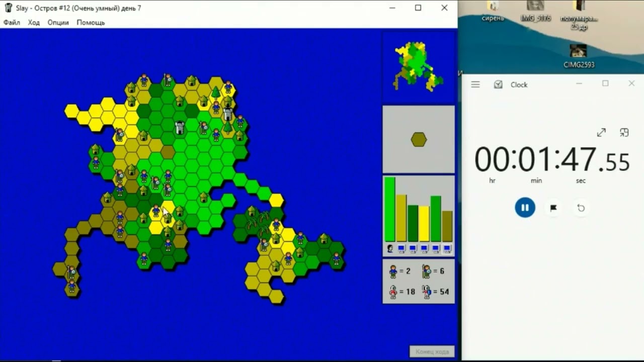Image resolution: width=644 pixels, height=362 pixels.
Task: Open the Ход menu
Action: (34, 23)
